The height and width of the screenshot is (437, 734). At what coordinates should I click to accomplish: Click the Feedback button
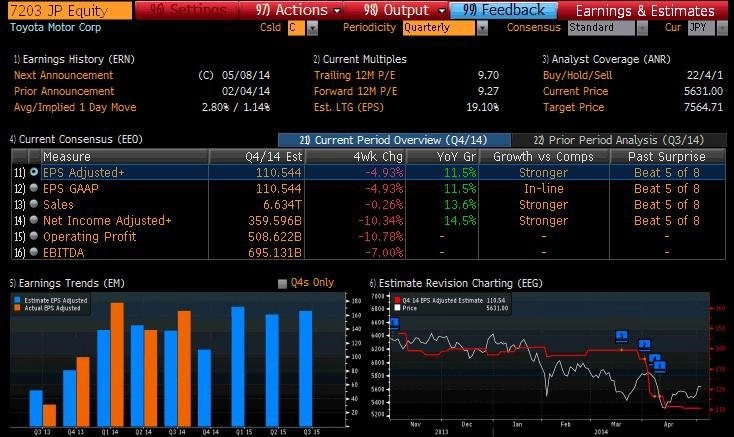(x=503, y=10)
